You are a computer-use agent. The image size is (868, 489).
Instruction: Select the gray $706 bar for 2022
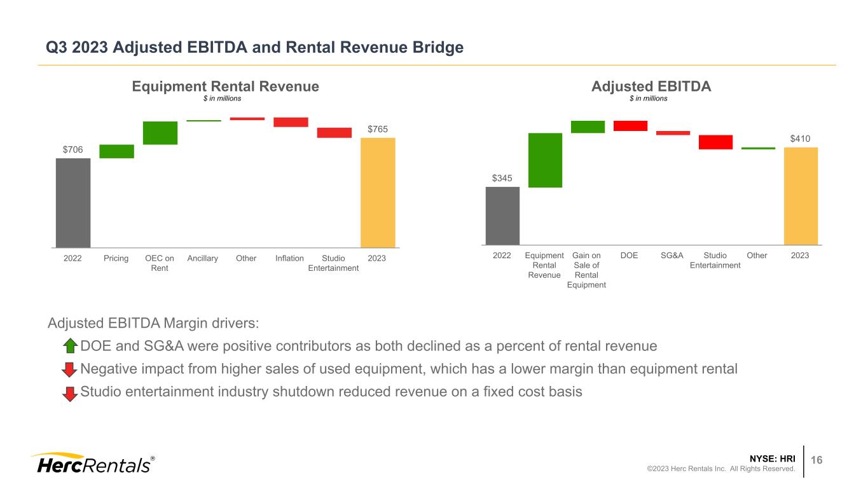pos(73,202)
